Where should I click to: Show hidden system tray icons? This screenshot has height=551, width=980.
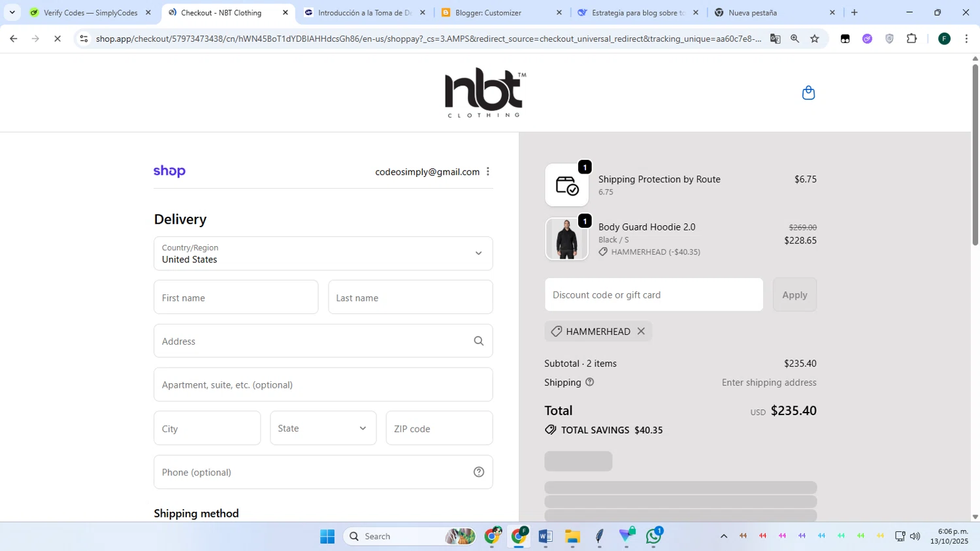point(723,536)
